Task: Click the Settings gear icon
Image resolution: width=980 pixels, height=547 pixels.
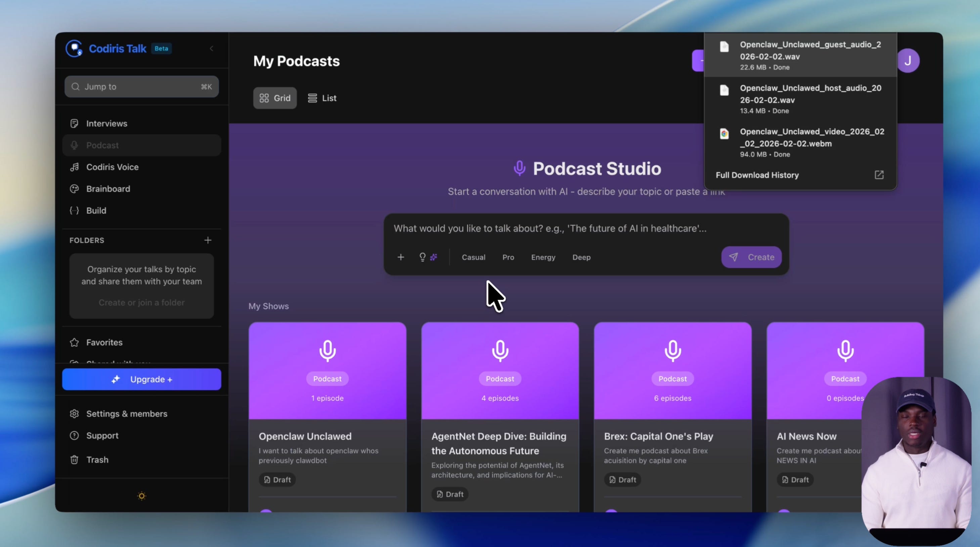Action: [74, 414]
